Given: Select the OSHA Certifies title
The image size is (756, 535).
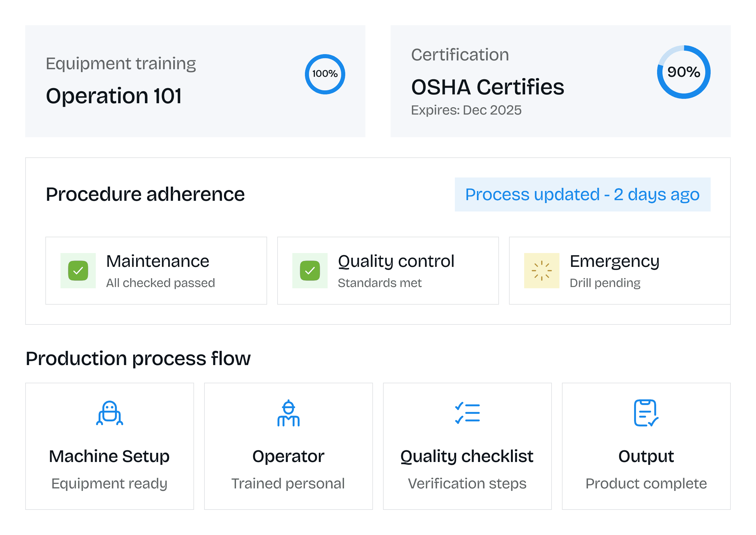Looking at the screenshot, I should (488, 87).
